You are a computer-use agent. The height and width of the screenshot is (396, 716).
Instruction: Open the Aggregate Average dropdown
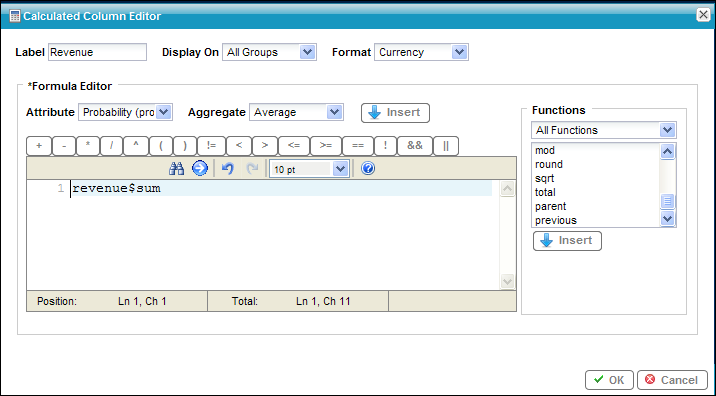coord(296,112)
